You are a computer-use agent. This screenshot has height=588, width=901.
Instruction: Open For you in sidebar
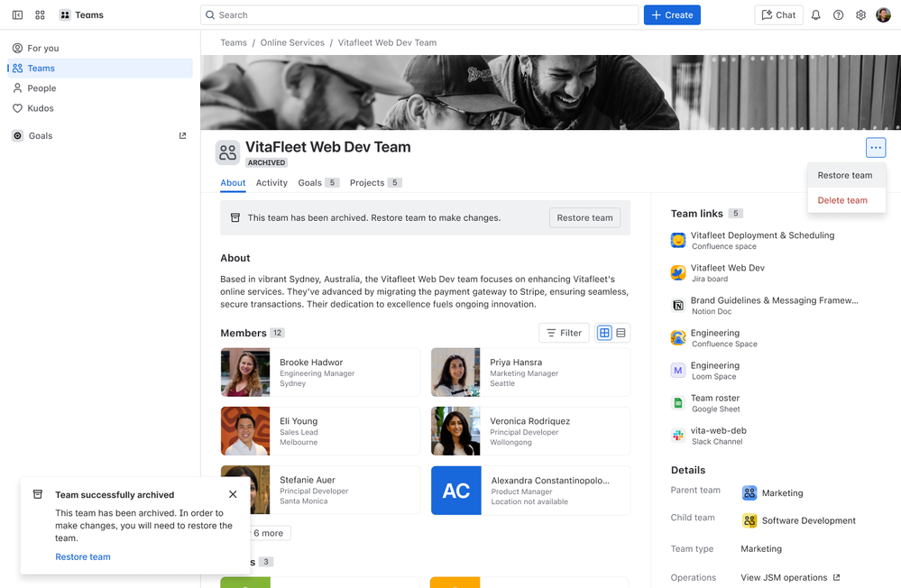(100, 49)
